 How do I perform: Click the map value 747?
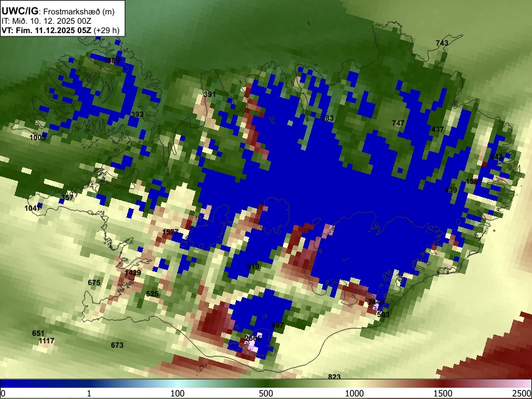click(x=398, y=123)
